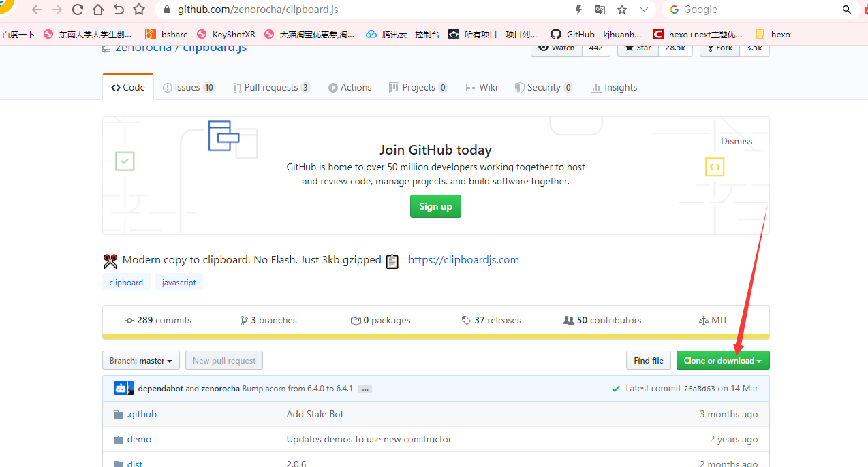Dismiss the Join GitHub banner
Screen dimensions: 868x467
pos(737,141)
